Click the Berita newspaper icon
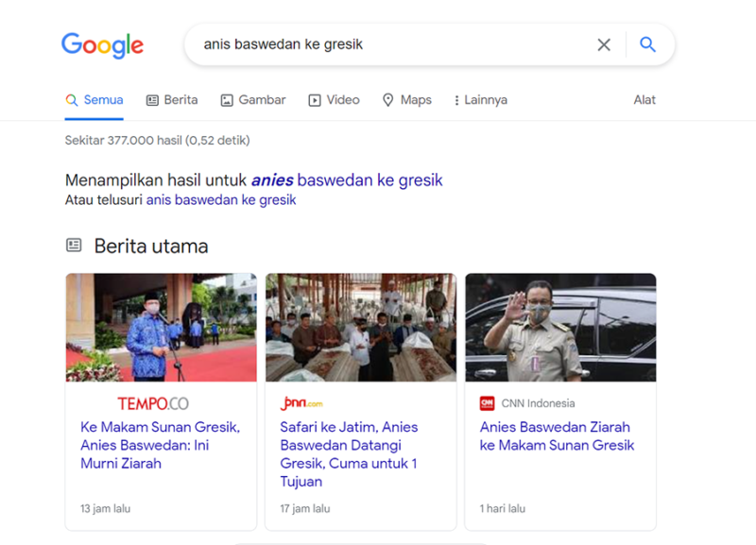 [152, 100]
